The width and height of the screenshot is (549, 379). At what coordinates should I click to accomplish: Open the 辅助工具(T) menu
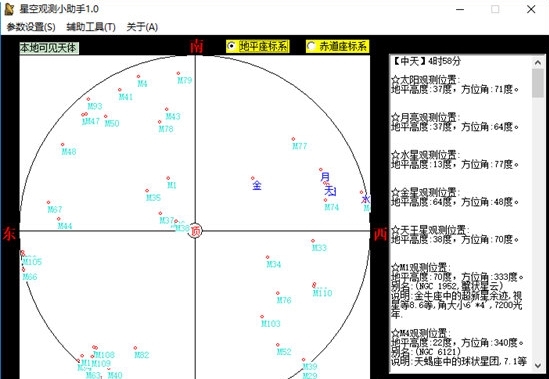pos(91,27)
